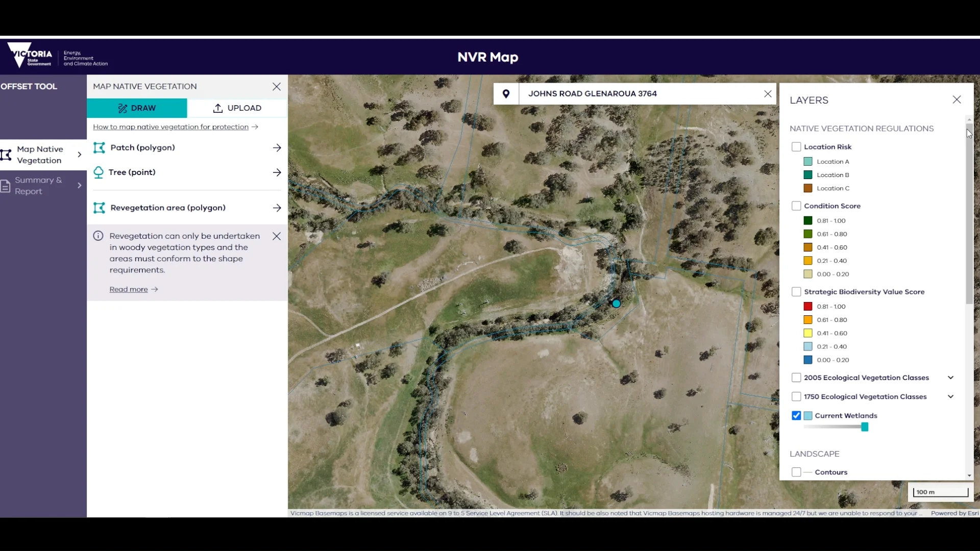Follow the Read more link
Screen dimensions: 980x551
click(x=129, y=289)
